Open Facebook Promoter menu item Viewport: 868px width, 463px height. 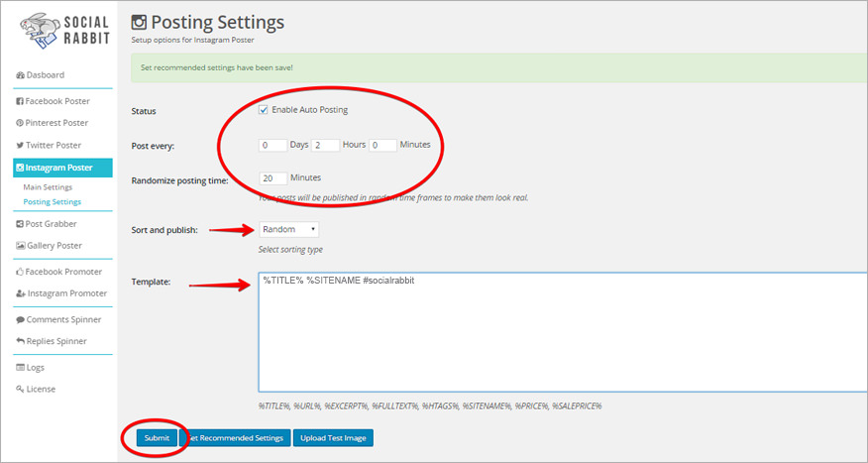click(x=62, y=272)
